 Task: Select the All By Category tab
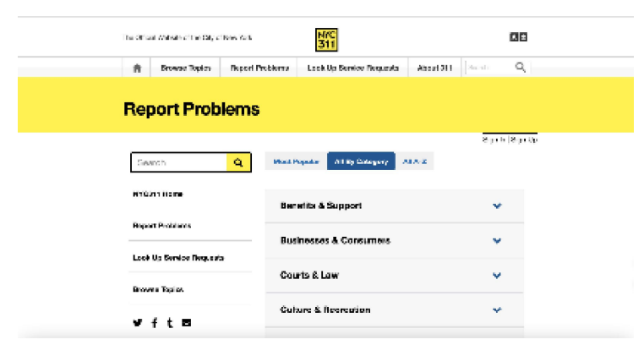click(x=361, y=162)
